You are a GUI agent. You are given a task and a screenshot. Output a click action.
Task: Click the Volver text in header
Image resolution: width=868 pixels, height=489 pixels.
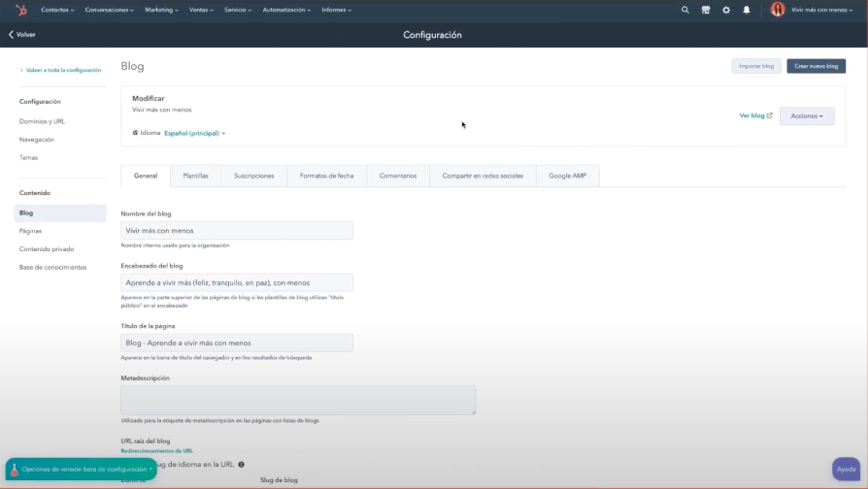tap(25, 34)
